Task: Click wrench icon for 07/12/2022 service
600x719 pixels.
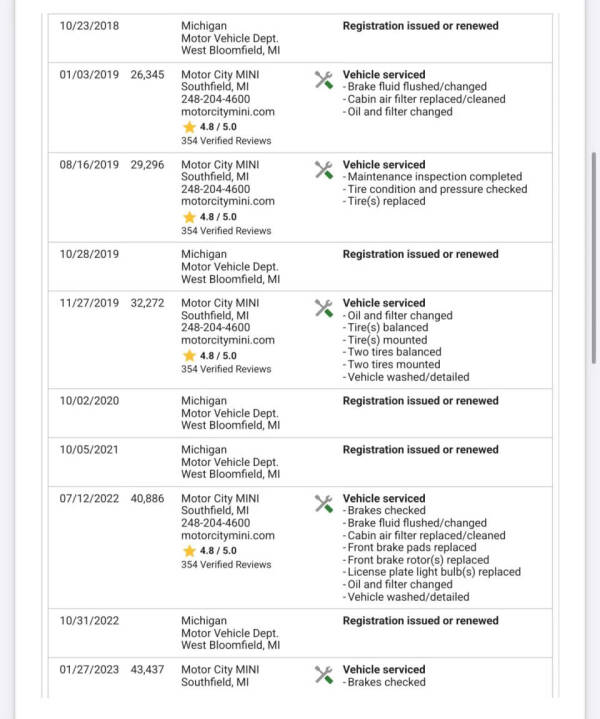Action: pos(324,504)
